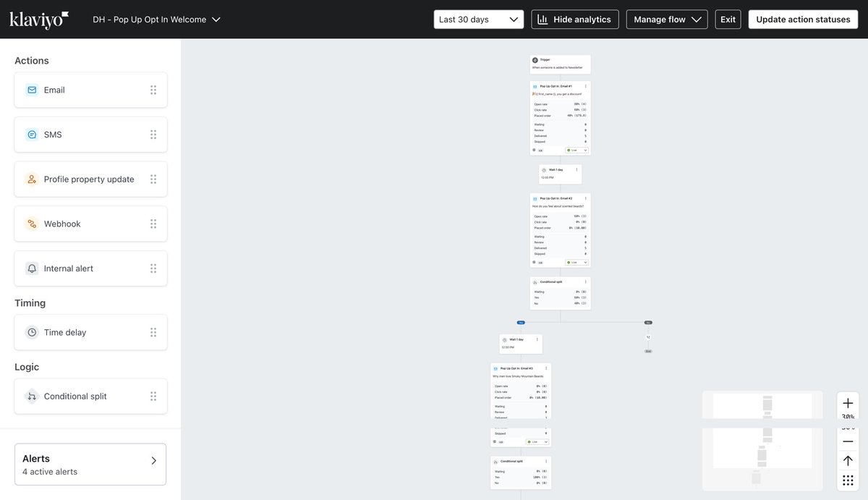This screenshot has height=500, width=868.
Task: Grab the drag handle for Webhook action
Action: [x=153, y=224]
